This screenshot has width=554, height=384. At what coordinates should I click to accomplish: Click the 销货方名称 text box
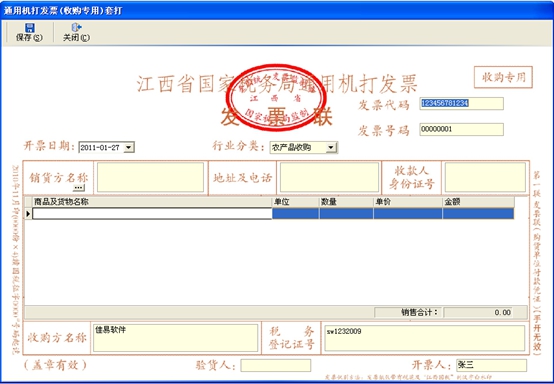click(151, 177)
